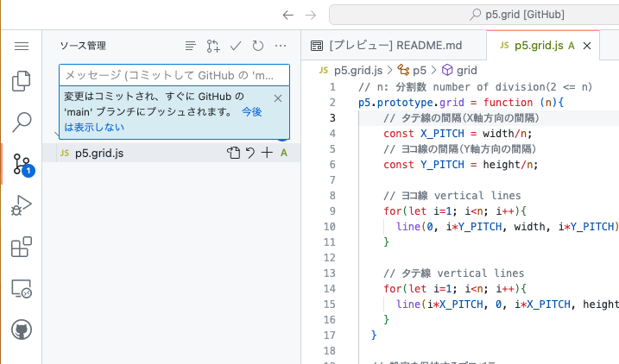Open source control more actions menu
The width and height of the screenshot is (619, 364).
(280, 46)
